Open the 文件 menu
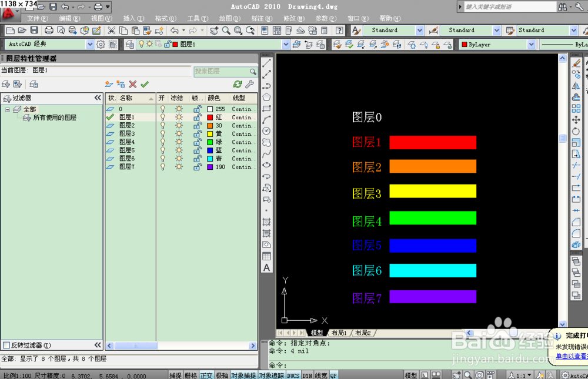Screen dimensions: 588x379 click(x=38, y=18)
